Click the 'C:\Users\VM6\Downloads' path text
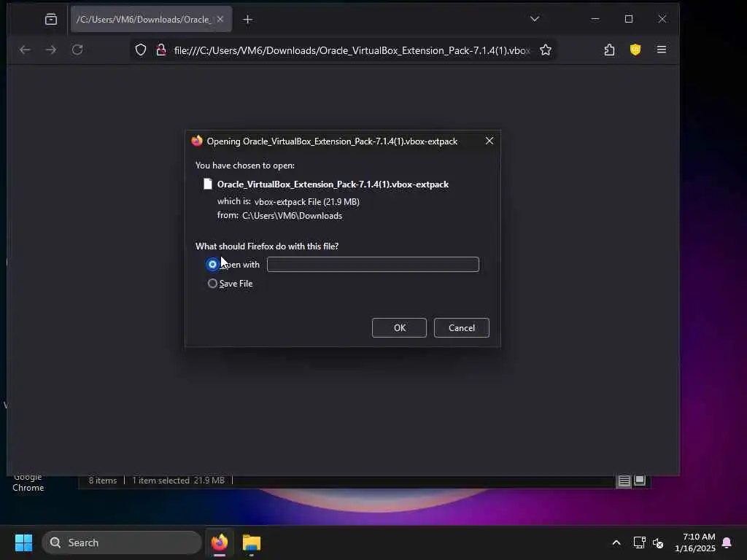Screen dimensions: 747x560 pyautogui.click(x=292, y=216)
